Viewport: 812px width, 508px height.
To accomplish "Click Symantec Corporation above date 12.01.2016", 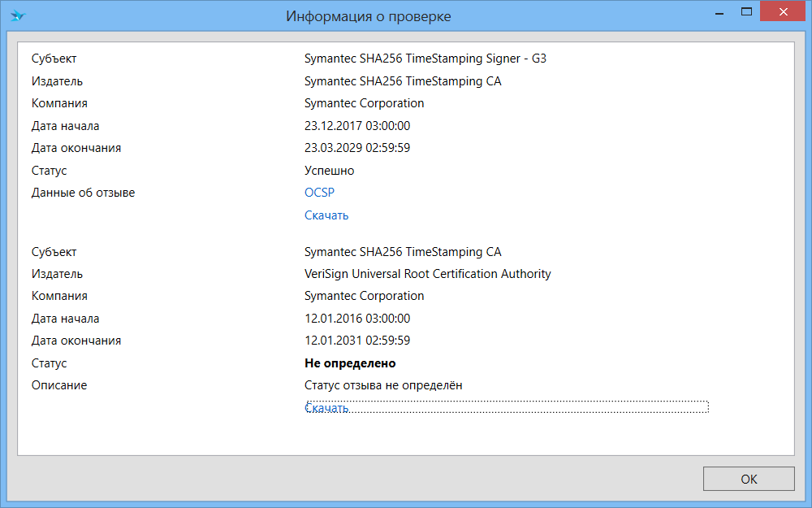I will click(x=364, y=296).
